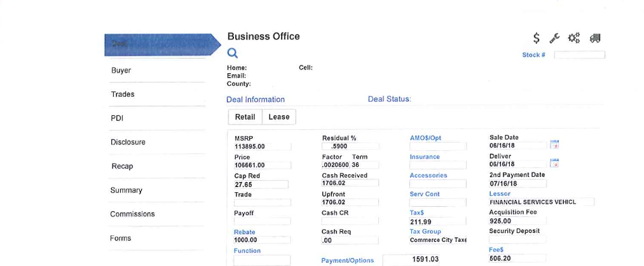The image size is (644, 266).
Task: Click the Tax Group field Commerce City
Action: coord(438,240)
